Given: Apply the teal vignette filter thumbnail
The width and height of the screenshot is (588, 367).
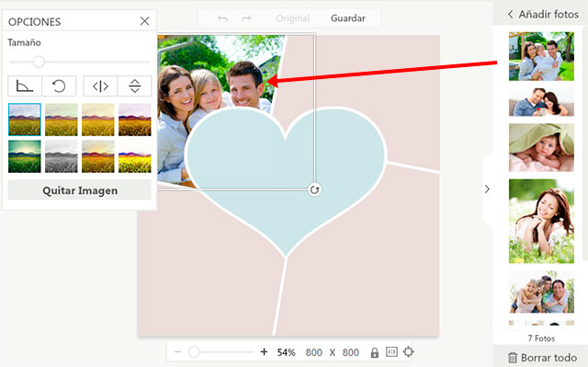Looking at the screenshot, I should point(25,156).
